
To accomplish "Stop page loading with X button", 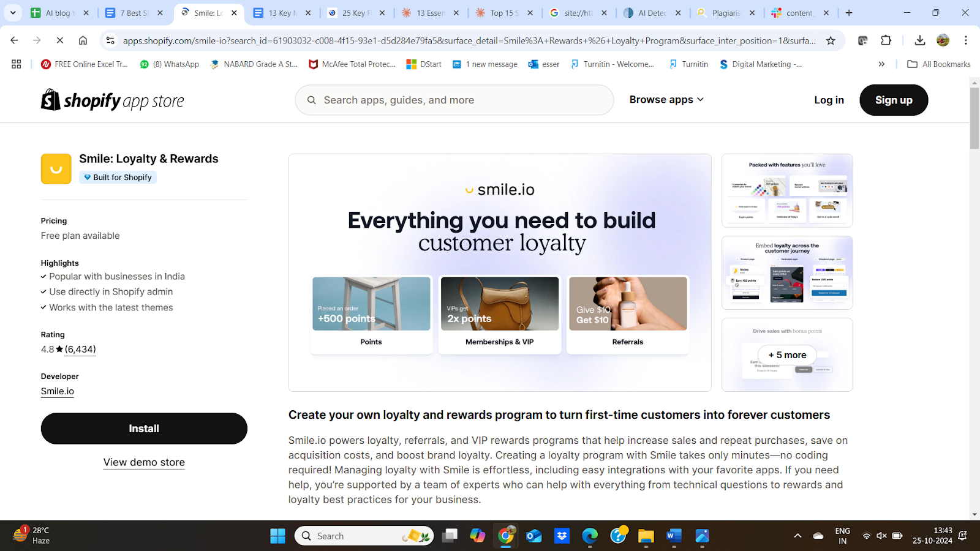I will pos(59,40).
